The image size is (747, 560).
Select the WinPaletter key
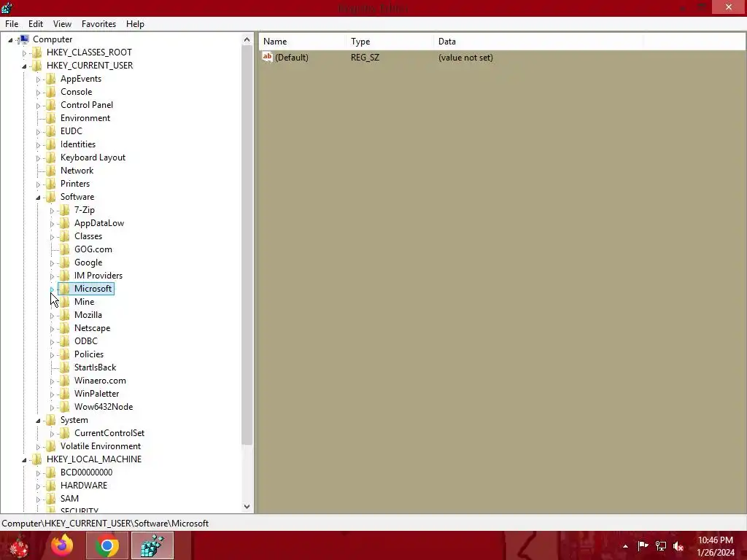[97, 394]
